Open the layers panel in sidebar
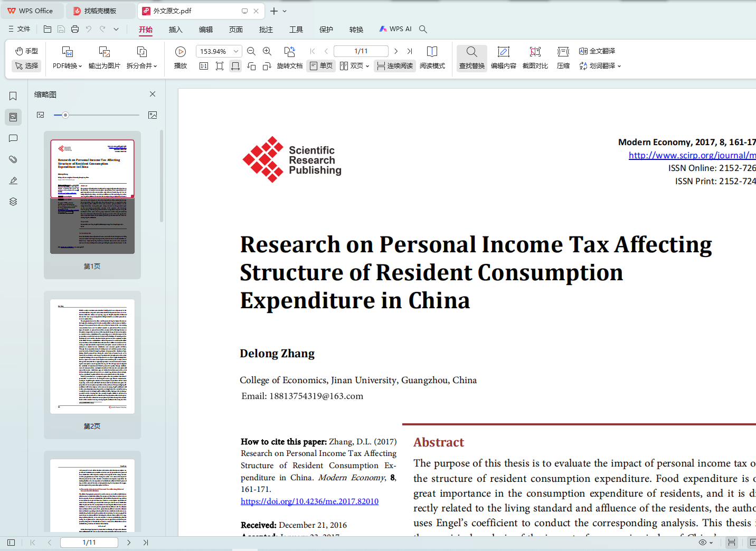 tap(13, 202)
